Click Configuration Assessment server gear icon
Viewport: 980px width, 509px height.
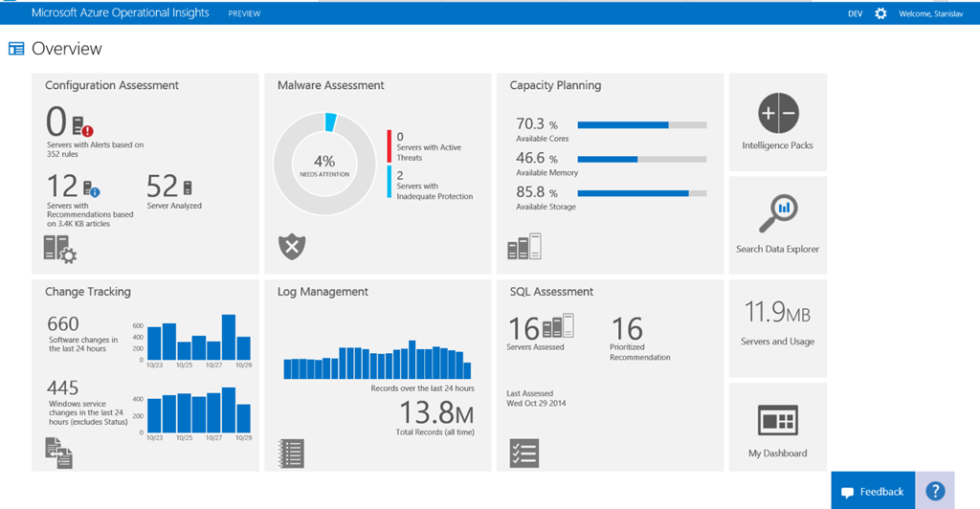(x=59, y=249)
